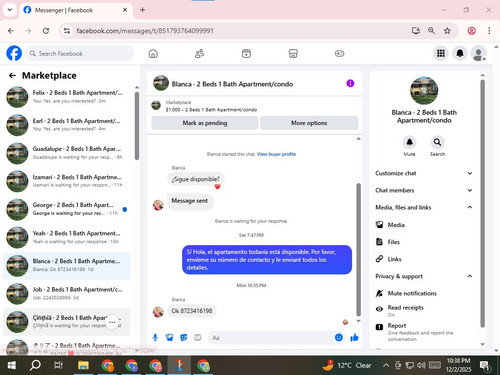Image resolution: width=500 pixels, height=375 pixels.
Task: Open the tab search dropdown arrow in Chrome
Action: (x=10, y=10)
